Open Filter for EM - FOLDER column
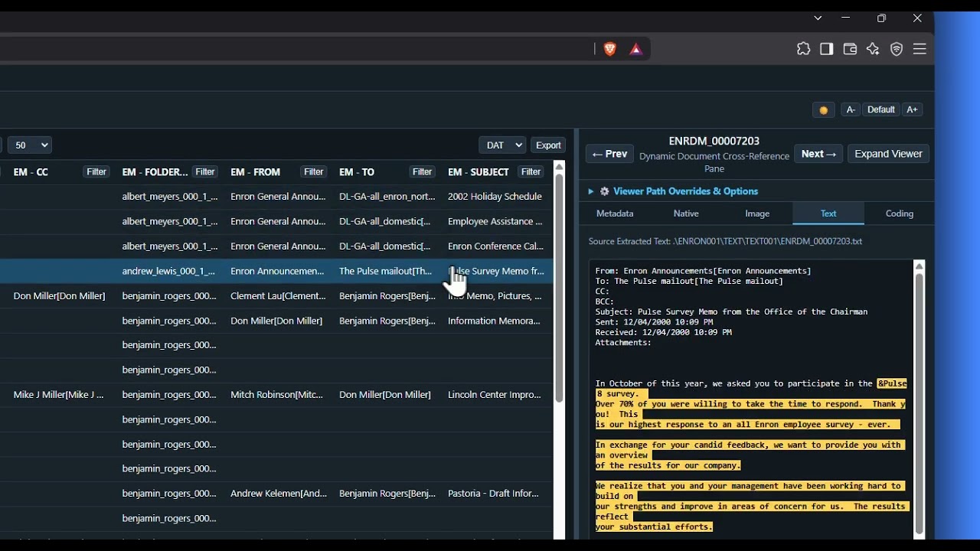The width and height of the screenshot is (980, 551). click(x=205, y=172)
